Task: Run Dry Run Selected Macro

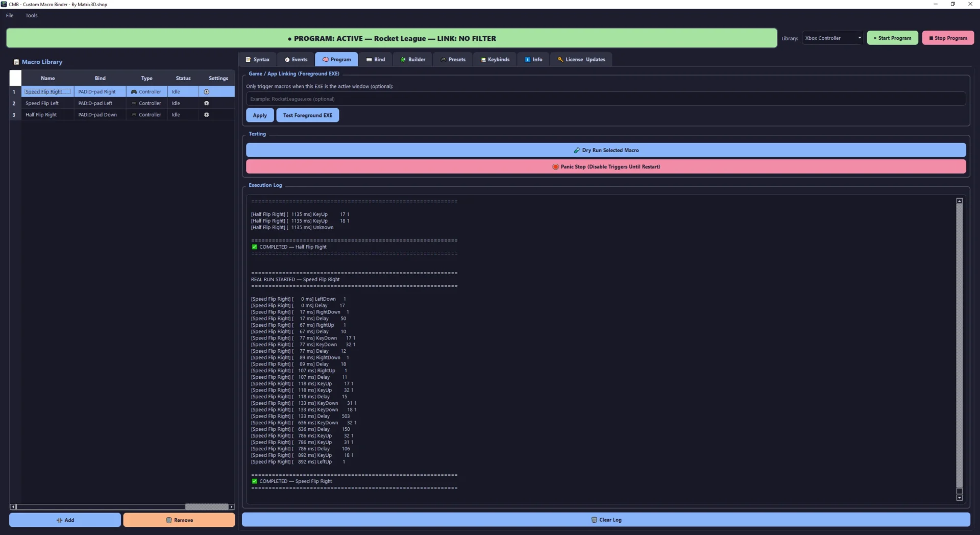Action: (x=606, y=150)
